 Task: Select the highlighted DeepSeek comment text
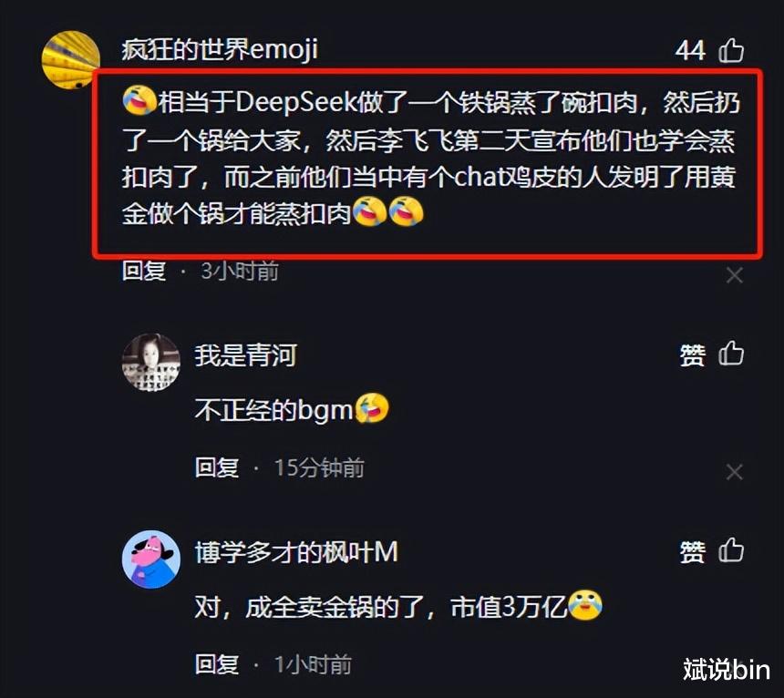[x=430, y=159]
